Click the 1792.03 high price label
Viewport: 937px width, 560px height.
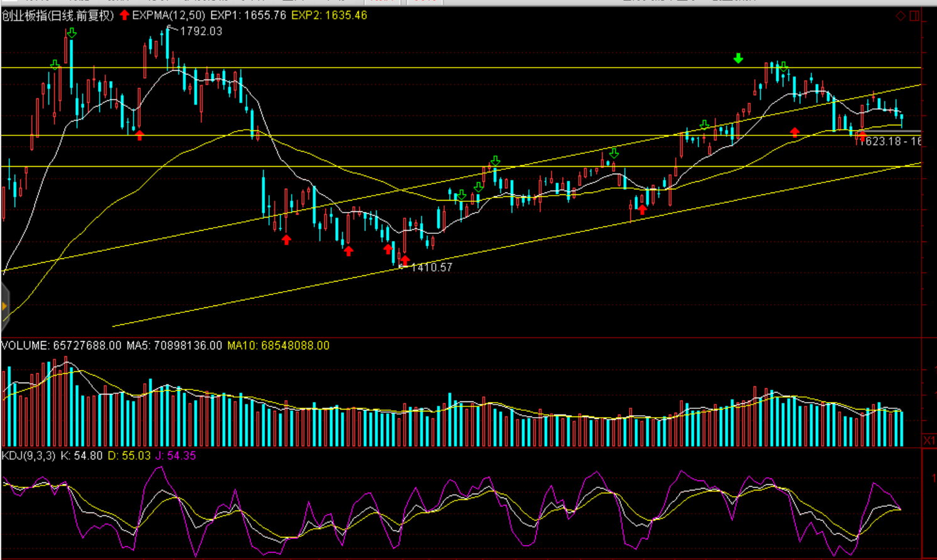pos(201,31)
